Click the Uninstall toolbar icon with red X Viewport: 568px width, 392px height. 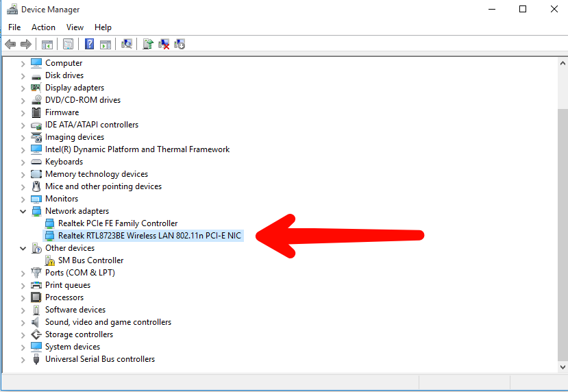[x=164, y=44]
